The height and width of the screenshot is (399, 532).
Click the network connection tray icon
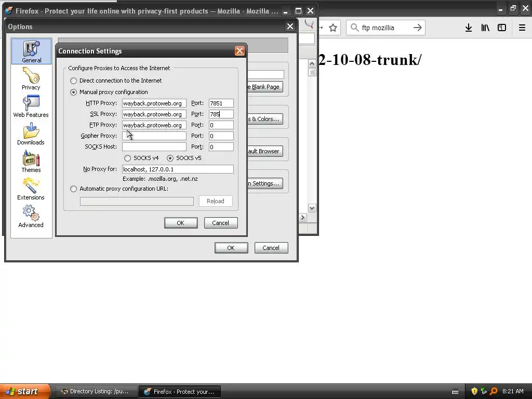pos(484,391)
